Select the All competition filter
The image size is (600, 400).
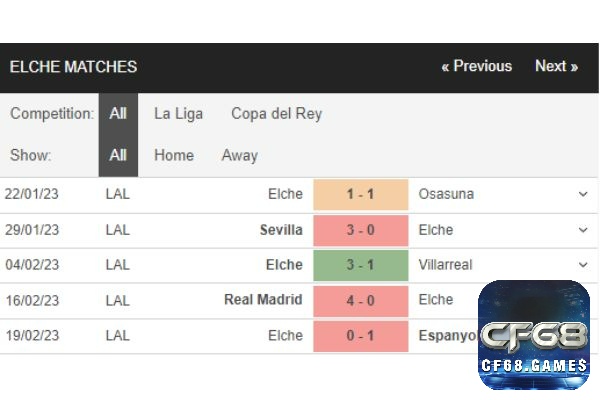[x=118, y=114]
